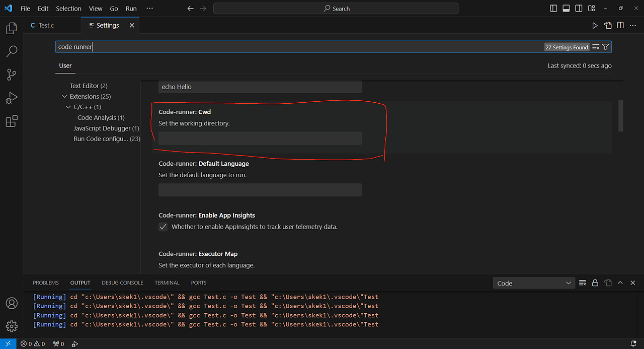644x349 pixels.
Task: Go forward with the navigation arrow
Action: tap(203, 9)
